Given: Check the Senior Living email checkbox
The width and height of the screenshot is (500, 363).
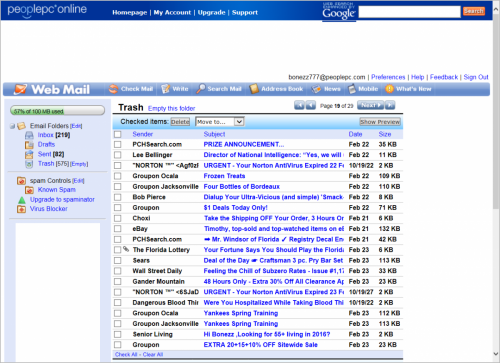Looking at the screenshot, I should pyautogui.click(x=118, y=334).
